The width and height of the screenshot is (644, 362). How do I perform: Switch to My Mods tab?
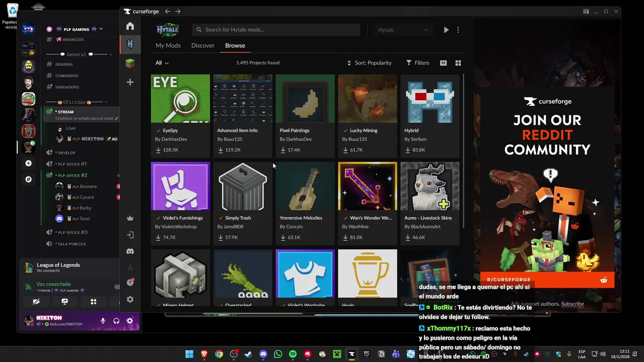pyautogui.click(x=168, y=45)
